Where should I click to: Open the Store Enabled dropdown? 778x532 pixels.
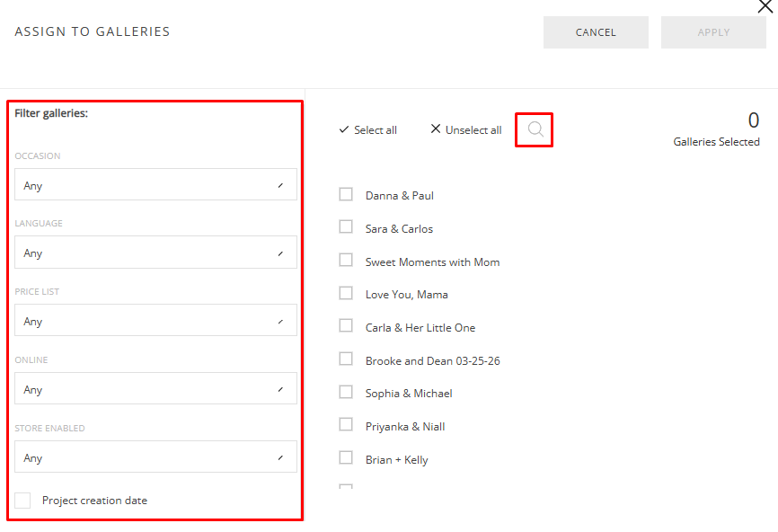tap(155, 457)
